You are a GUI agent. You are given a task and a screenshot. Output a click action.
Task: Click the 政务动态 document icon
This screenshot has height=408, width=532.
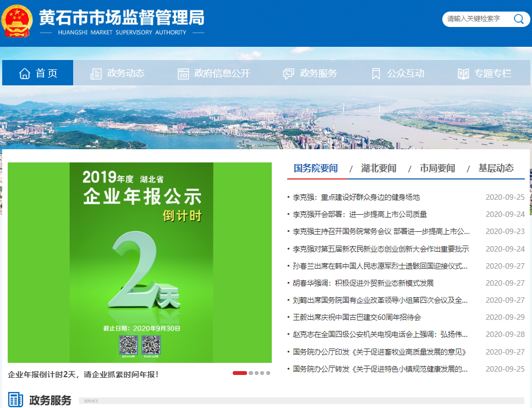(x=96, y=74)
